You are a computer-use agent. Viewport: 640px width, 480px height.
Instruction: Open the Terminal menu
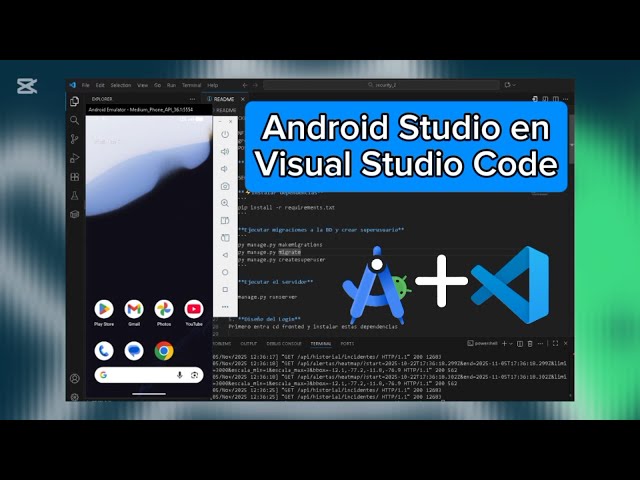(191, 85)
